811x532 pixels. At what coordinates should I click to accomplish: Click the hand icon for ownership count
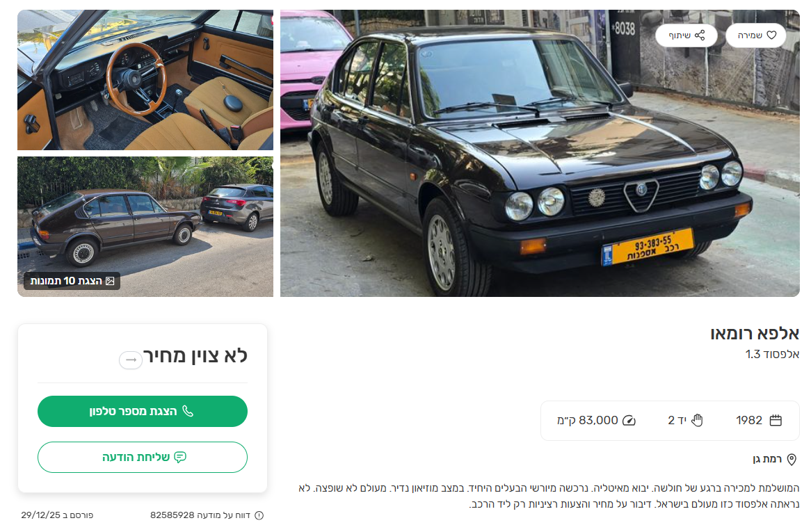[697, 420]
